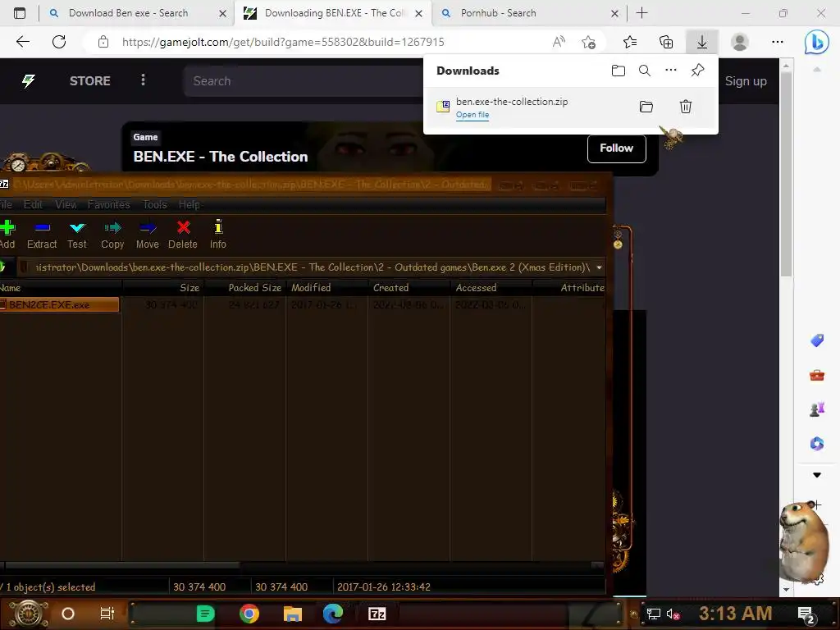Open Tools briefcase icon in Edge sidebar

[x=816, y=375]
